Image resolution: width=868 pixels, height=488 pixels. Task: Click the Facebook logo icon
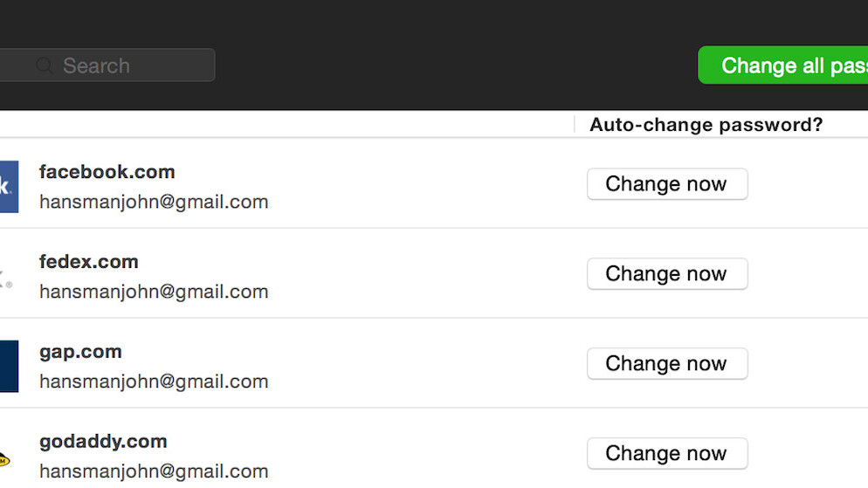point(8,186)
